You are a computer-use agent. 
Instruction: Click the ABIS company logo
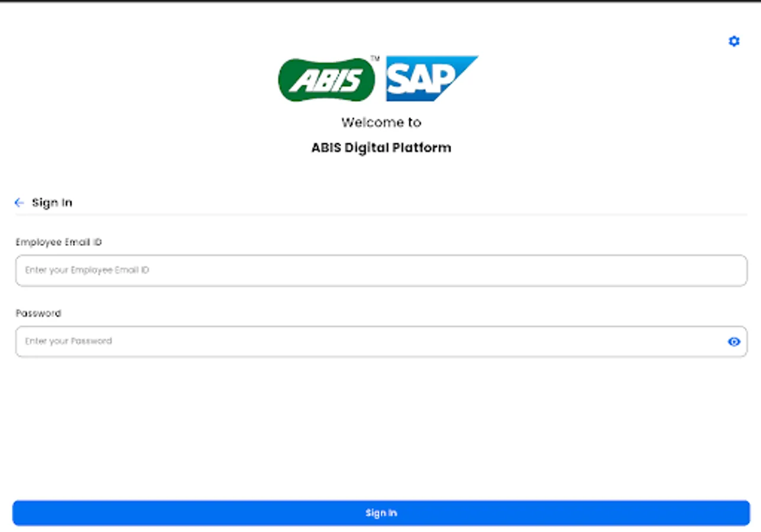click(x=325, y=79)
